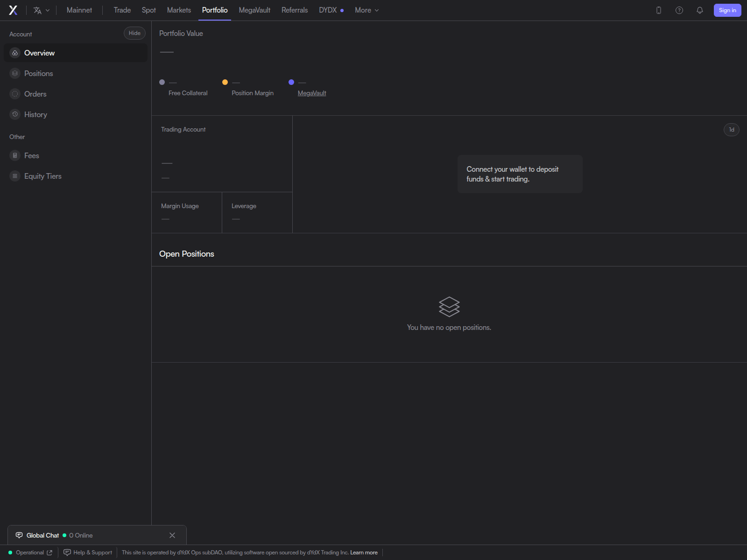Click the Margin Usage label
The width and height of the screenshot is (747, 560).
(x=180, y=206)
